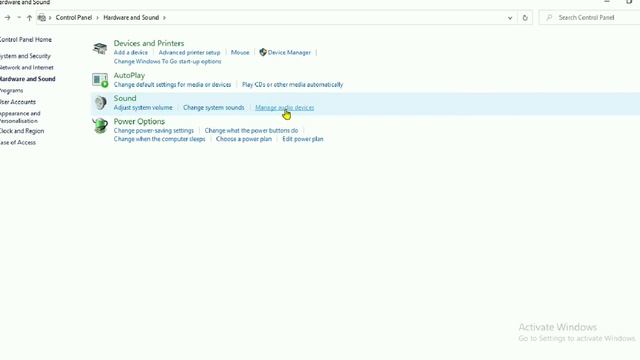Open Devices and Printers heading
This screenshot has height=360, width=640.
(x=149, y=43)
